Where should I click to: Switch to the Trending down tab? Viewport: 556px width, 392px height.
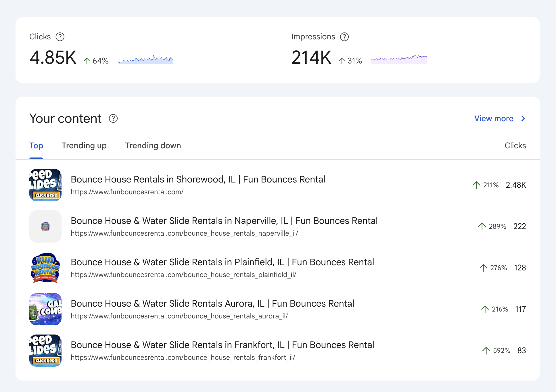coord(153,146)
